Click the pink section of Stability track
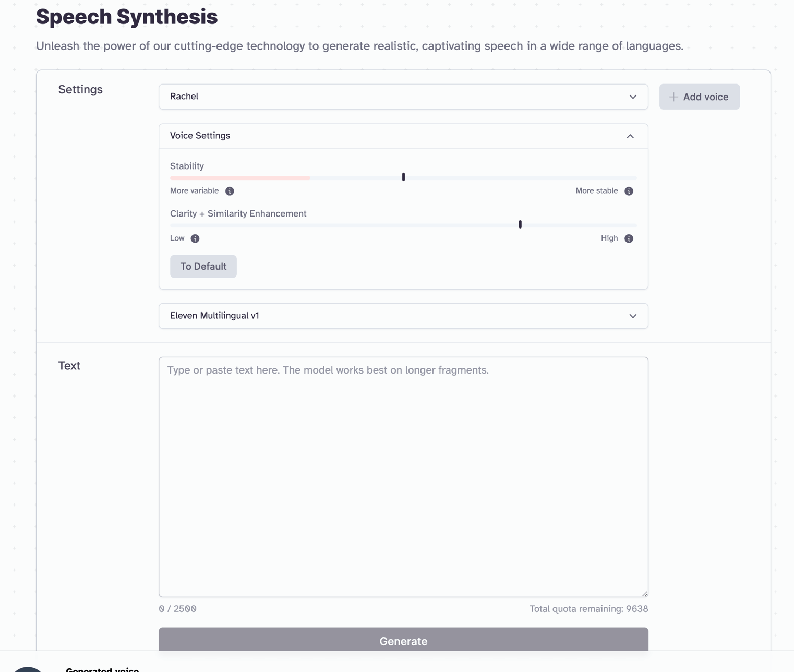Image resolution: width=794 pixels, height=672 pixels. click(x=240, y=178)
